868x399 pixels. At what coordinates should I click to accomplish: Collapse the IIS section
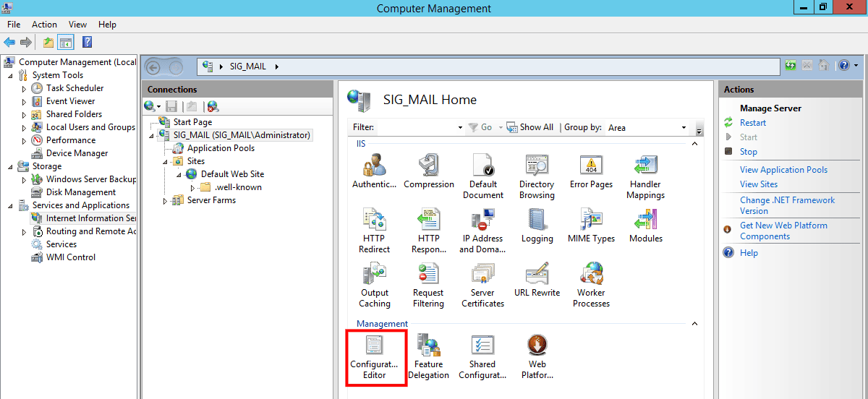(695, 144)
